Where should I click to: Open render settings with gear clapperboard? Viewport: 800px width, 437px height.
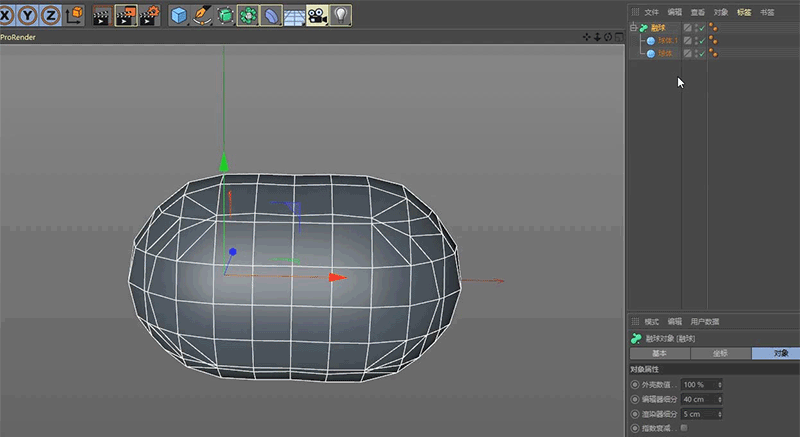(x=150, y=15)
